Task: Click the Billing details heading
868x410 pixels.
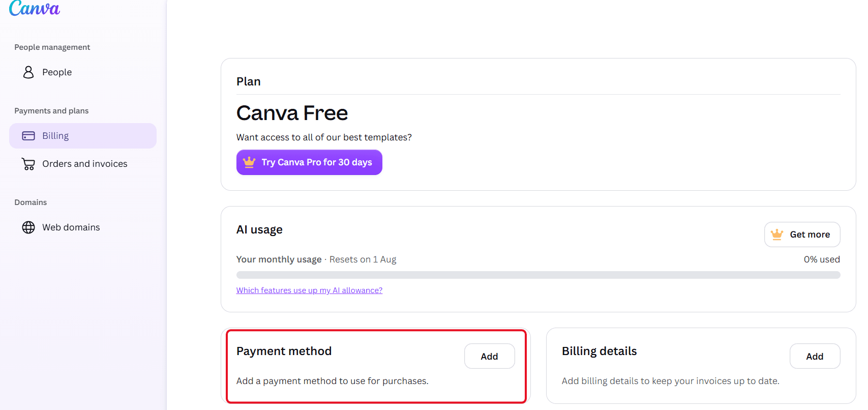Action: click(599, 351)
